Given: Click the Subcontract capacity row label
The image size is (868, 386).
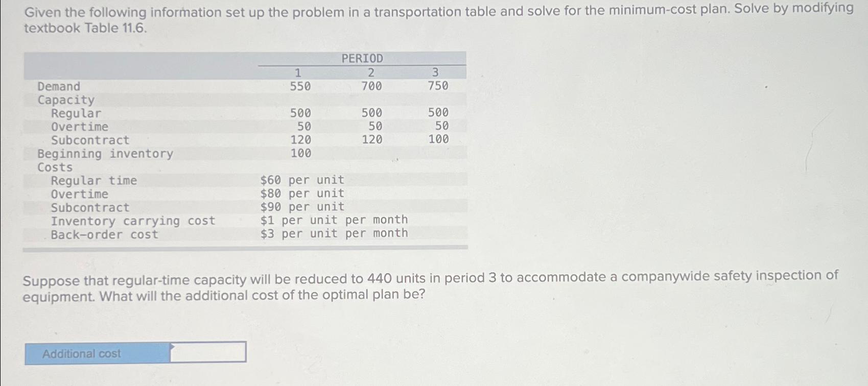Looking at the screenshot, I should [89, 140].
